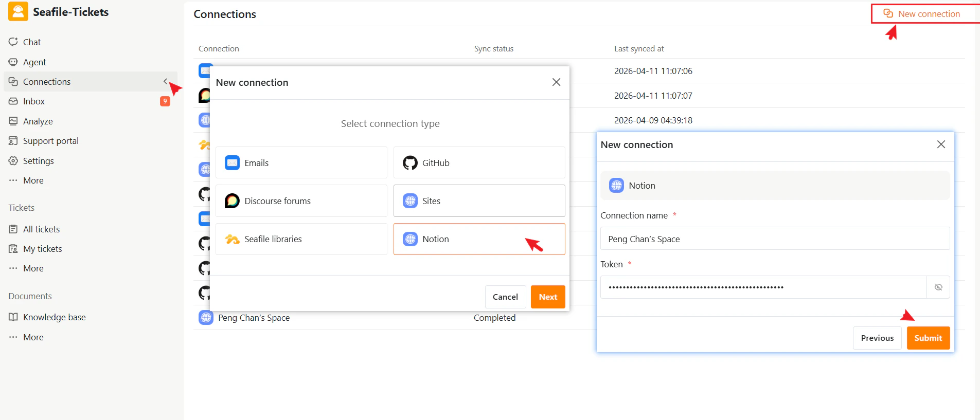Open the Support portal page
This screenshot has height=420, width=980.
(x=91, y=141)
